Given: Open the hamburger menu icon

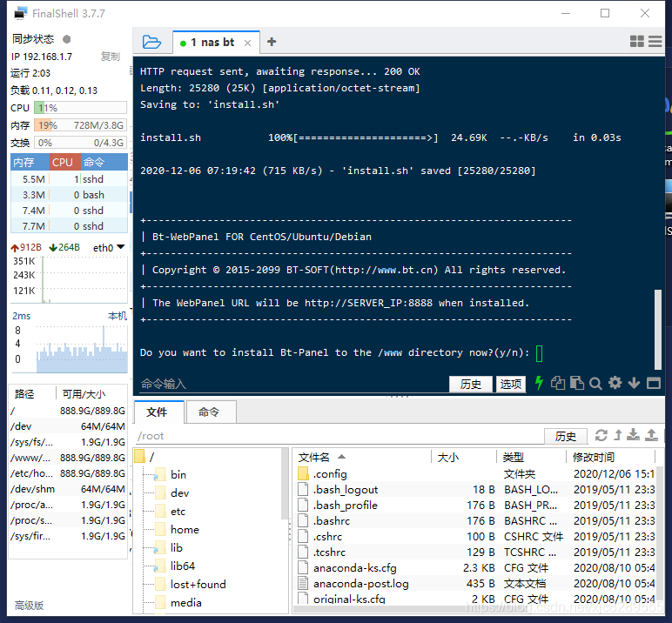Looking at the screenshot, I should click(655, 41).
